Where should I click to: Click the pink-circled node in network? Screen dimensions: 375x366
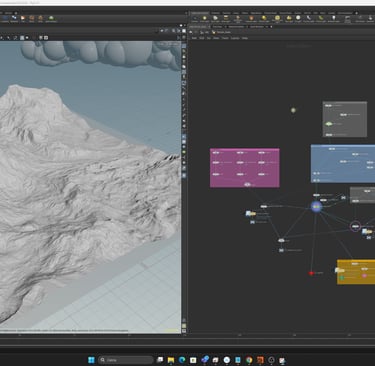(x=355, y=227)
